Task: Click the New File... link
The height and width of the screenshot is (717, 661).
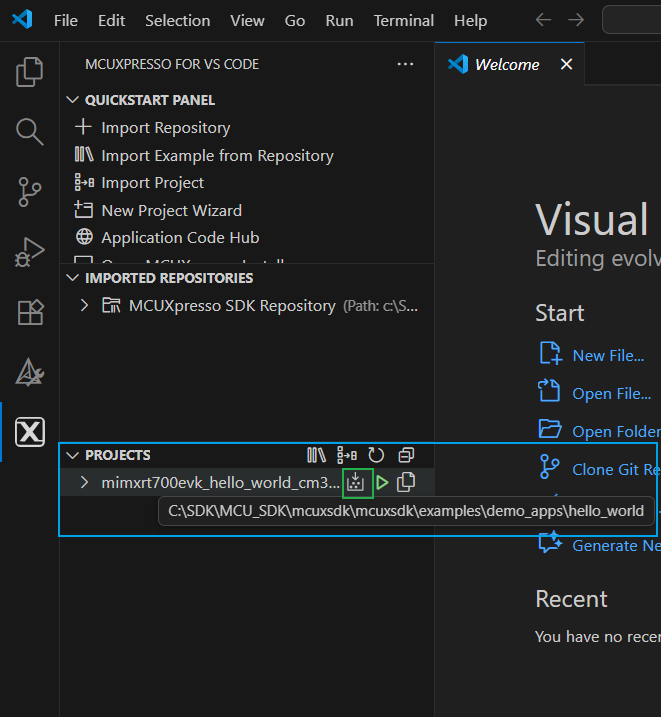Action: coord(607,355)
